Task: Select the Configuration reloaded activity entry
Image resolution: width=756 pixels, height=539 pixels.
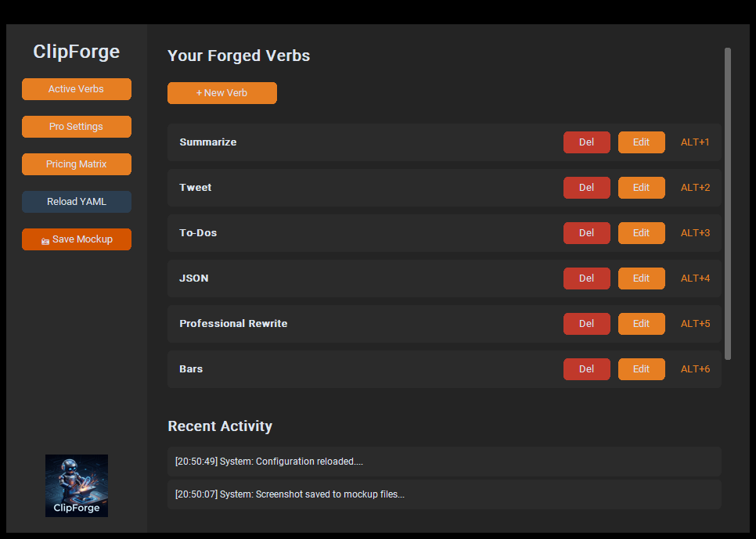Action: point(444,462)
